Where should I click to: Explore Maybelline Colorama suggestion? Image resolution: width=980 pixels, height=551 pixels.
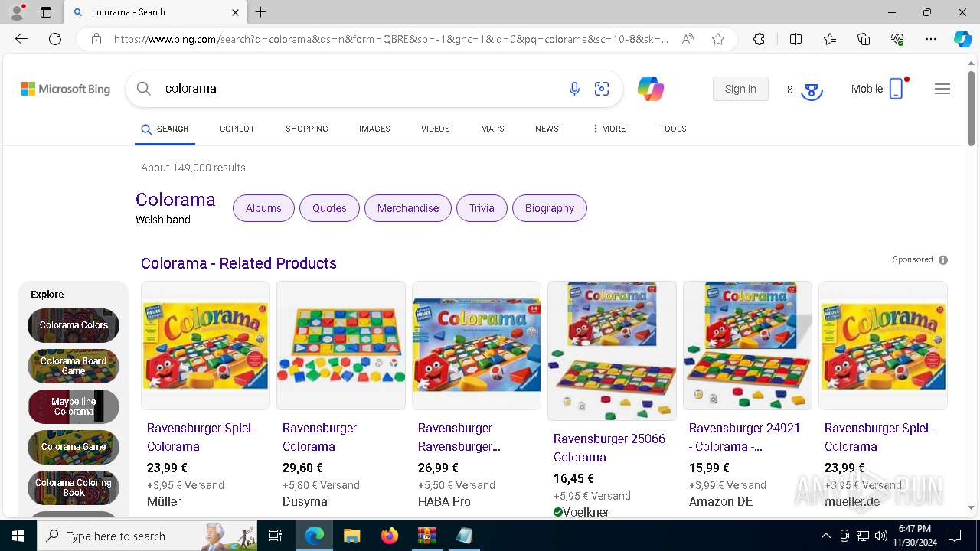(73, 406)
